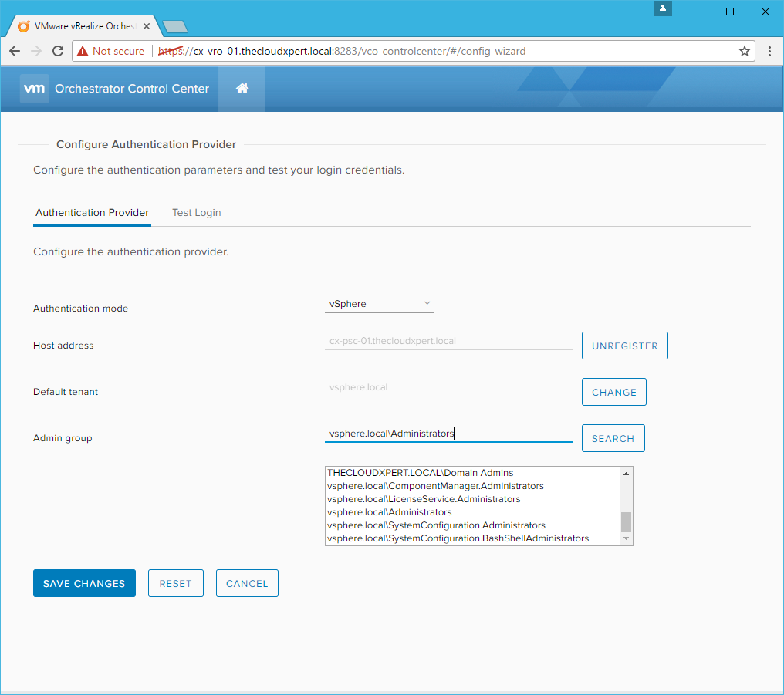
Task: Click the Save Changes button
Action: (84, 584)
